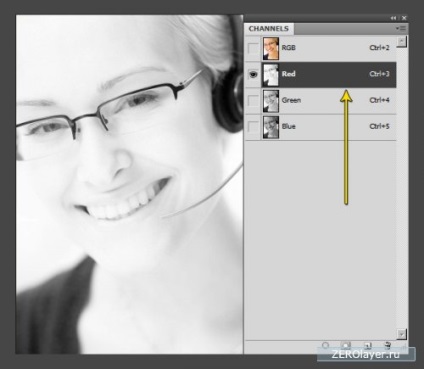Open Channels panel options menu

coord(401,29)
